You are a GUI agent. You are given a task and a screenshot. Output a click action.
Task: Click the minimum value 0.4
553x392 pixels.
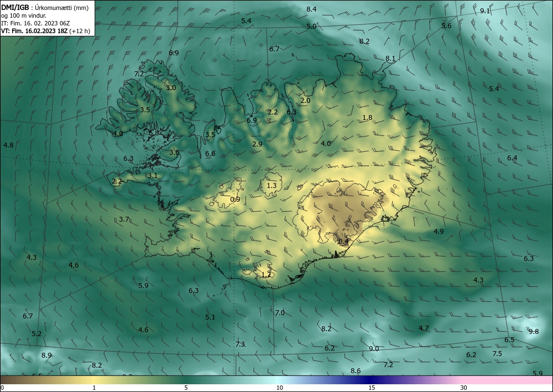tap(343, 242)
